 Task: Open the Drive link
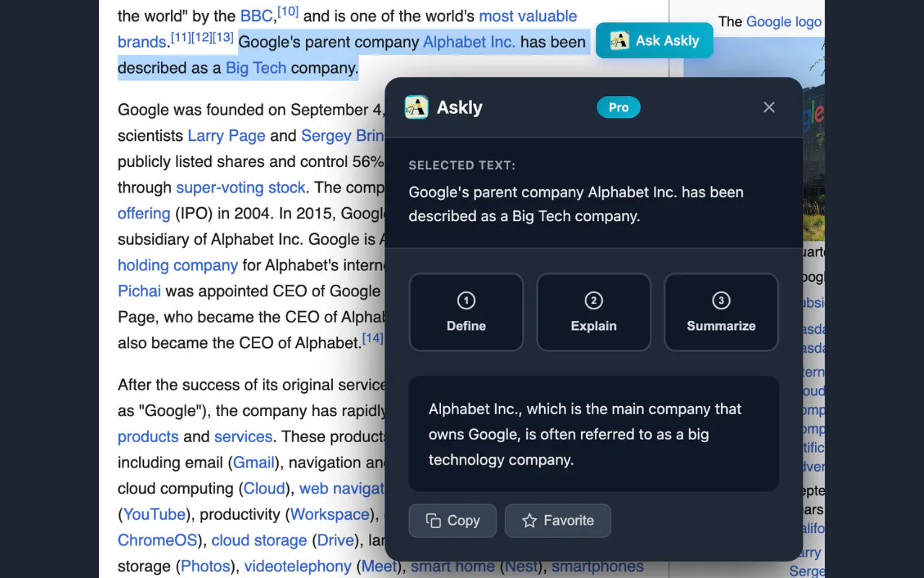pyautogui.click(x=336, y=540)
